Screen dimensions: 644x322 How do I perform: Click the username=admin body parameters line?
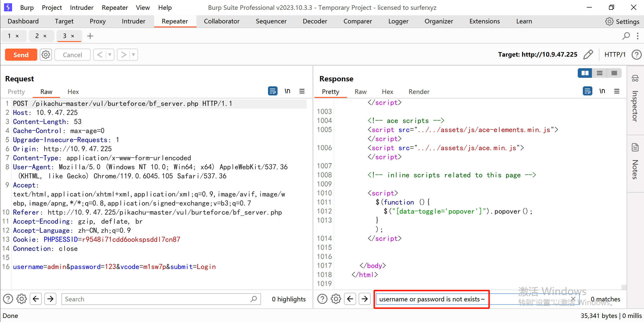coord(114,267)
